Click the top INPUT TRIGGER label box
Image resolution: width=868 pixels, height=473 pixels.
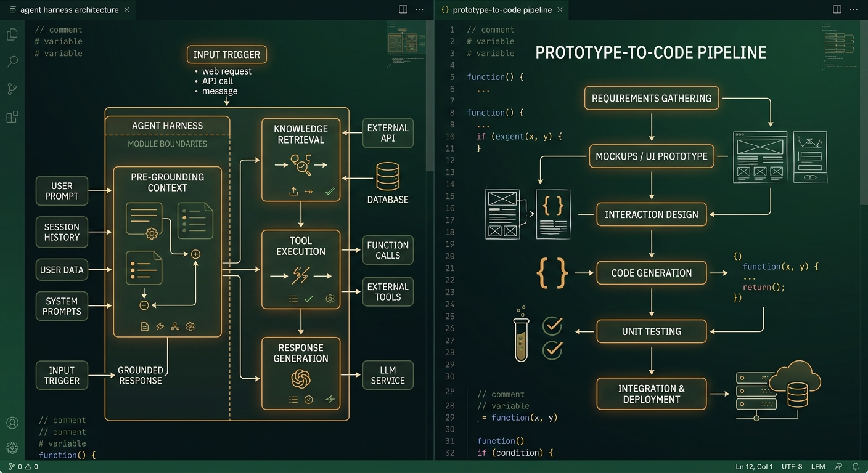[227, 54]
